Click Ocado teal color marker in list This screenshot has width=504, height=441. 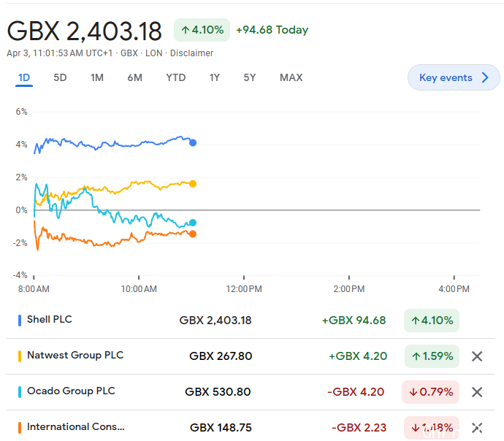click(20, 392)
